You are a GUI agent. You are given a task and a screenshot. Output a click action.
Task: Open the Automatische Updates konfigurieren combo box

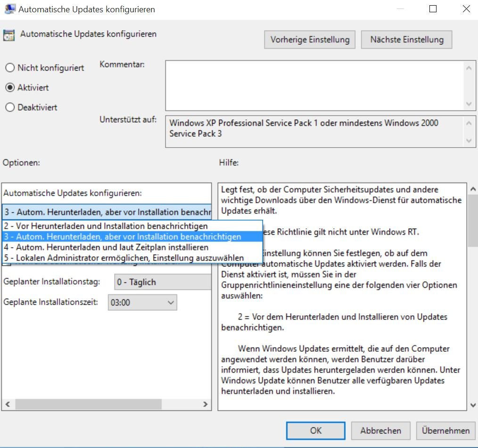coord(107,212)
